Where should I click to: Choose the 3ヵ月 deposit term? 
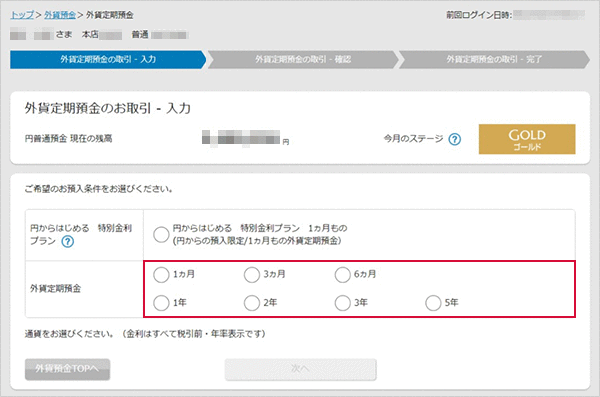(x=252, y=274)
